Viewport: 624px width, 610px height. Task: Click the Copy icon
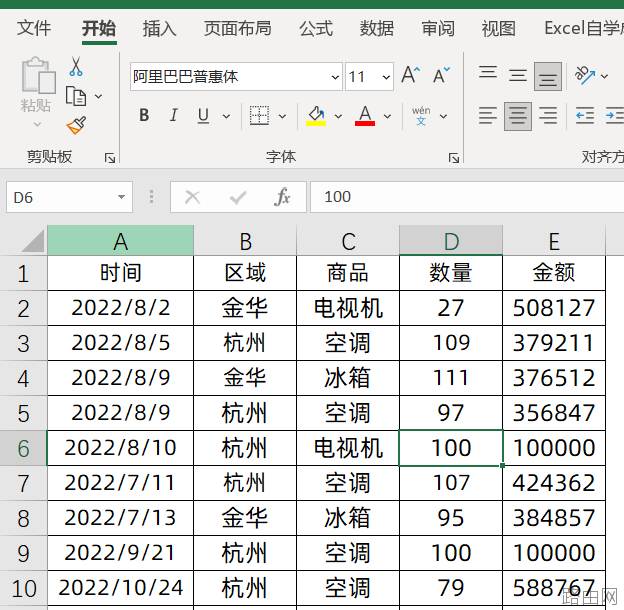click(76, 96)
